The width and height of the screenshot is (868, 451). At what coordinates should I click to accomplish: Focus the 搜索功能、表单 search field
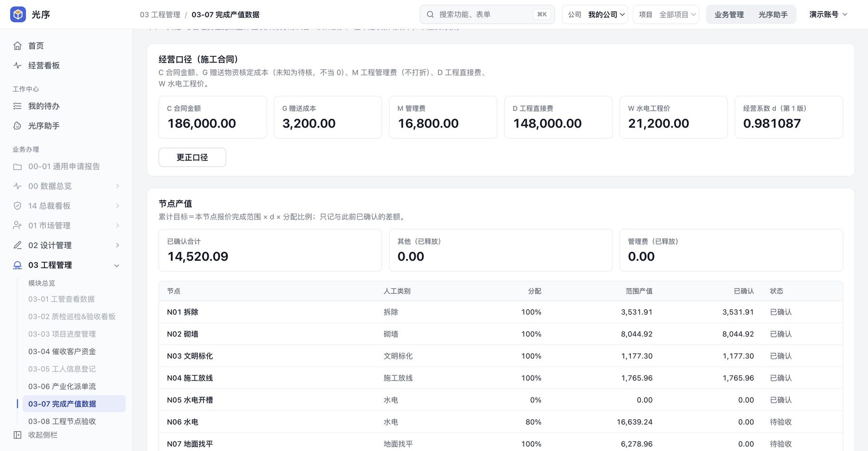pyautogui.click(x=487, y=14)
